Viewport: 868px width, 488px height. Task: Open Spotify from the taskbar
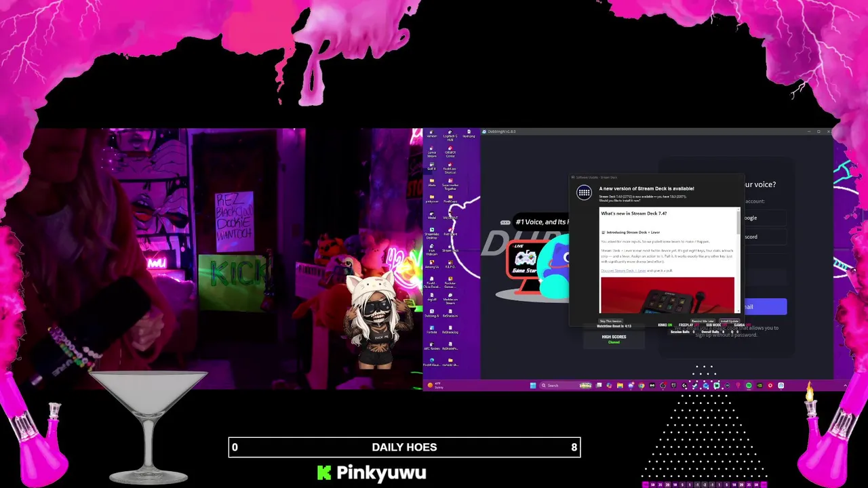click(x=749, y=386)
